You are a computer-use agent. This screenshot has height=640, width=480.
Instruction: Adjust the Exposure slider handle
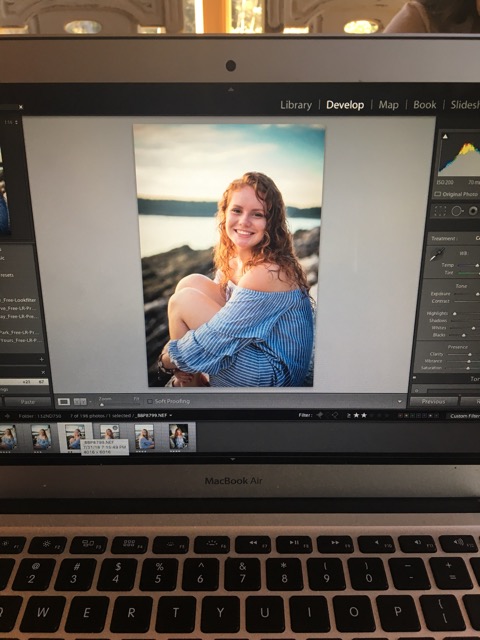point(477,294)
